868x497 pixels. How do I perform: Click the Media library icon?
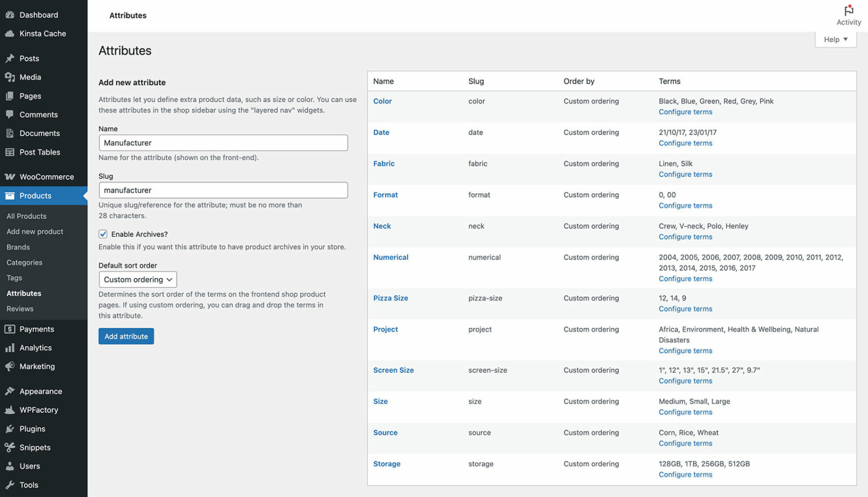coord(10,77)
